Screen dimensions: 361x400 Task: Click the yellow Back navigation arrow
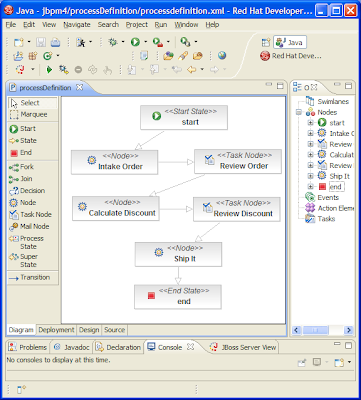click(x=192, y=70)
